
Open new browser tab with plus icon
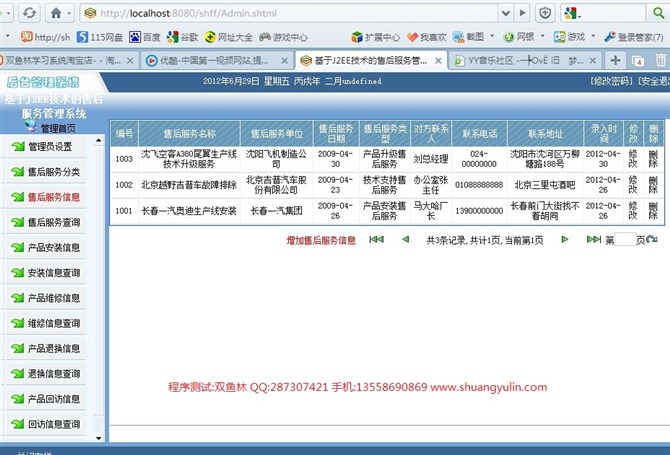click(616, 60)
